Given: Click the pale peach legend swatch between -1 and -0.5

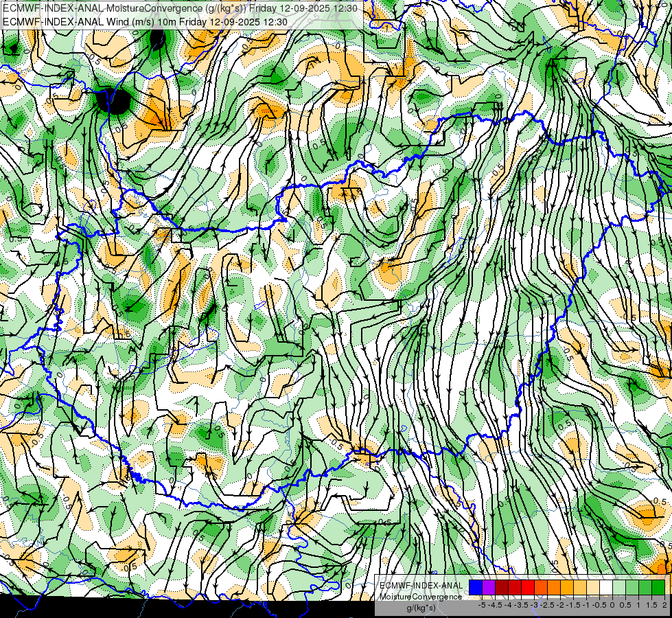Looking at the screenshot, I should pyautogui.click(x=593, y=588).
